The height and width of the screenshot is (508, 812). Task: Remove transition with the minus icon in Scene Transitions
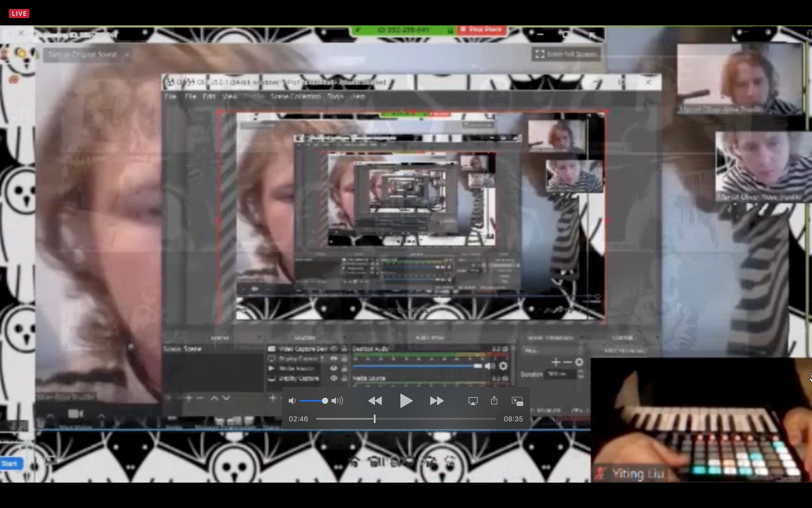coord(567,362)
